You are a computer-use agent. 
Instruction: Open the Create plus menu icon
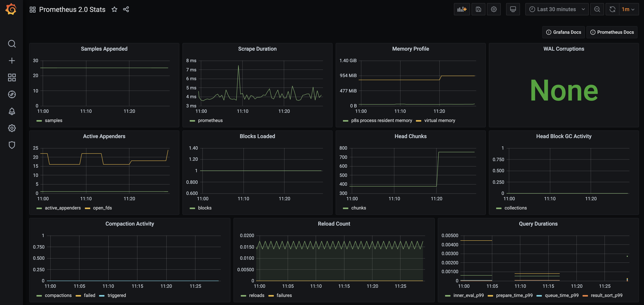pyautogui.click(x=12, y=61)
